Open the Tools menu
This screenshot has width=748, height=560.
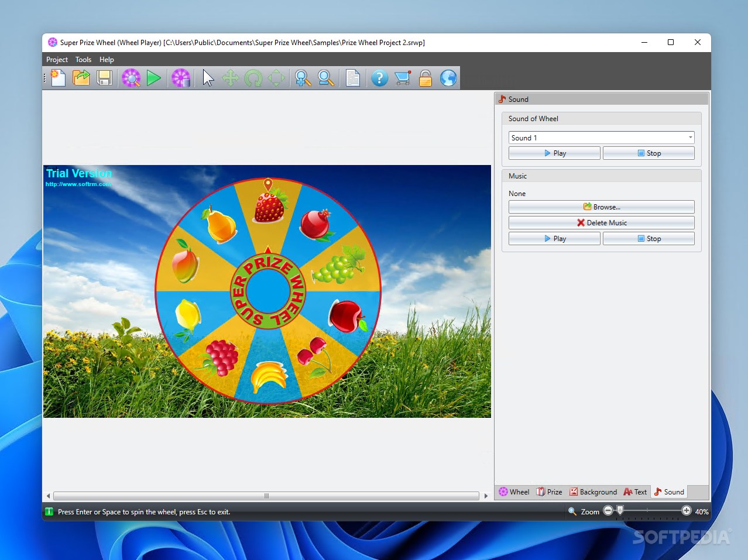83,60
